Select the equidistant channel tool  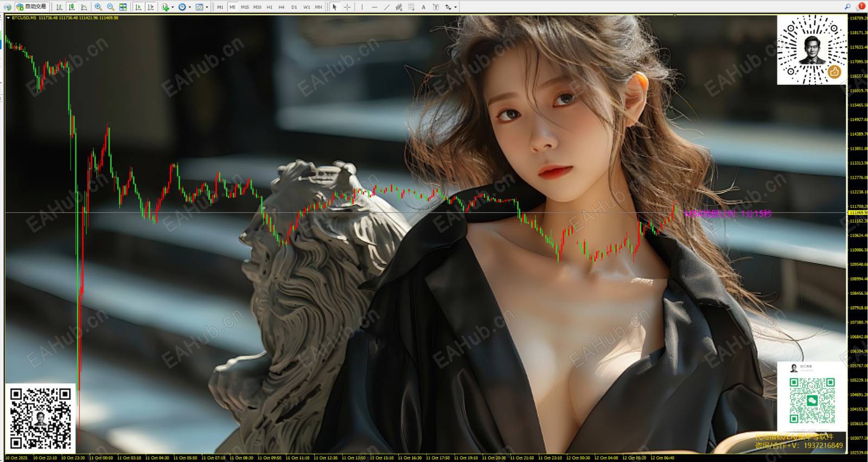(x=399, y=7)
